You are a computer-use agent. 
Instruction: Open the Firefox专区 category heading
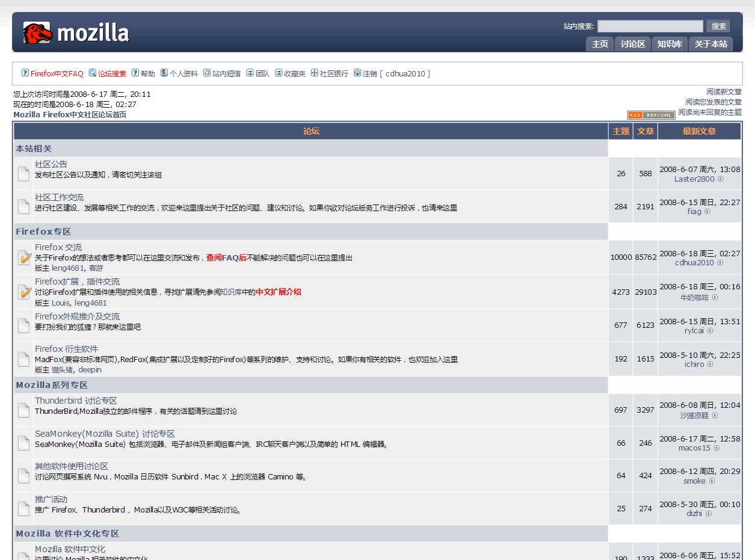(43, 232)
